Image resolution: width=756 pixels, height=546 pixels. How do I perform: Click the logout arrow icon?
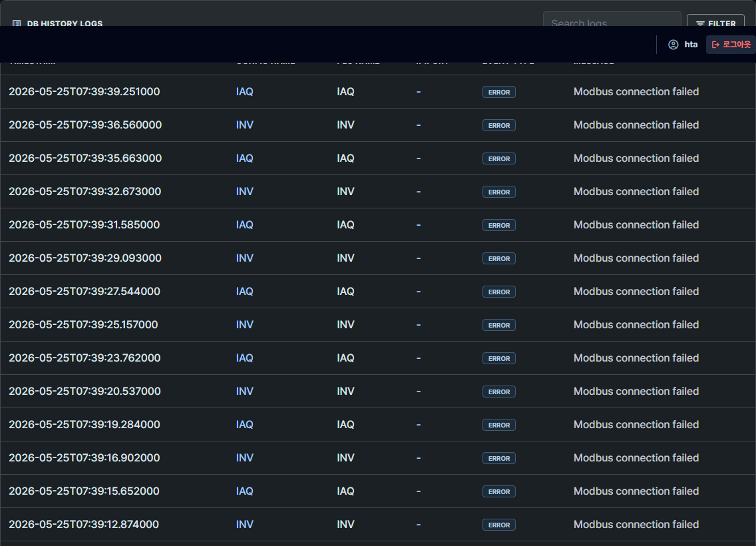point(715,45)
